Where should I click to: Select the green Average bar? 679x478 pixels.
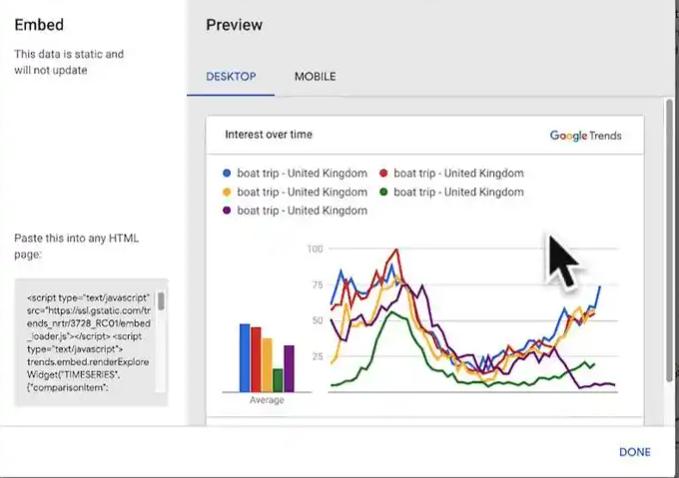pyautogui.click(x=278, y=380)
